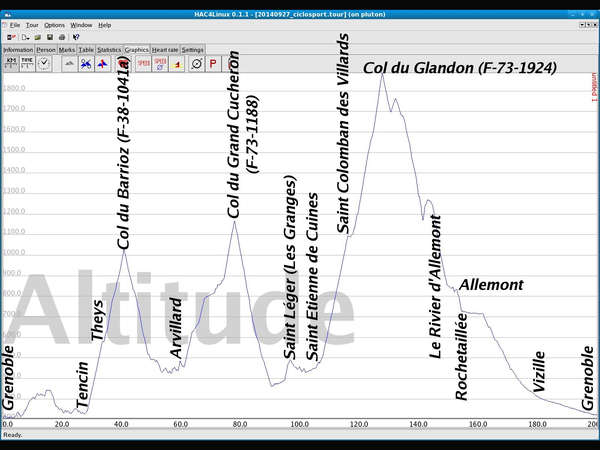Toggle the altitude mountain curve icon
The width and height of the screenshot is (600, 450).
(69, 63)
